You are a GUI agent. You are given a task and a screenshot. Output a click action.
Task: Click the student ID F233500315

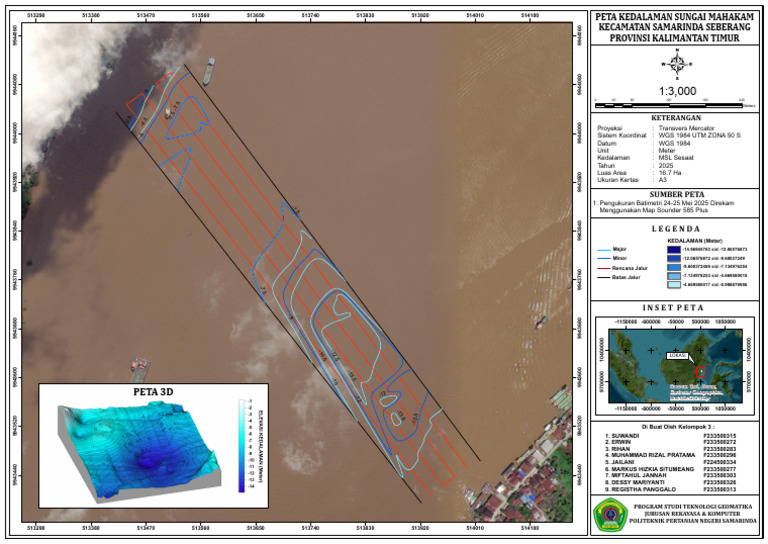coord(720,436)
